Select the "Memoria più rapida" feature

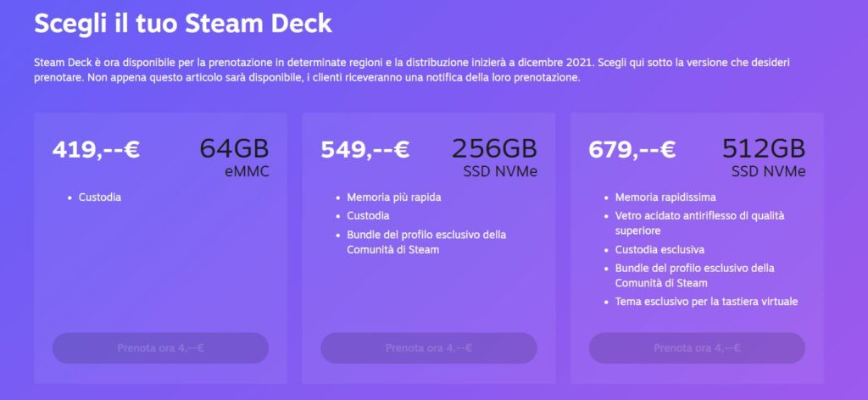[393, 197]
